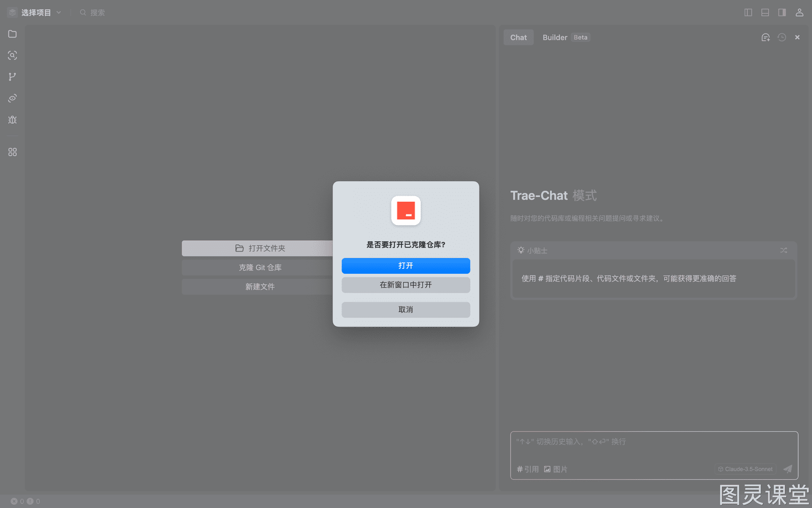Click the Trae-Chat 模式 heading

[554, 196]
